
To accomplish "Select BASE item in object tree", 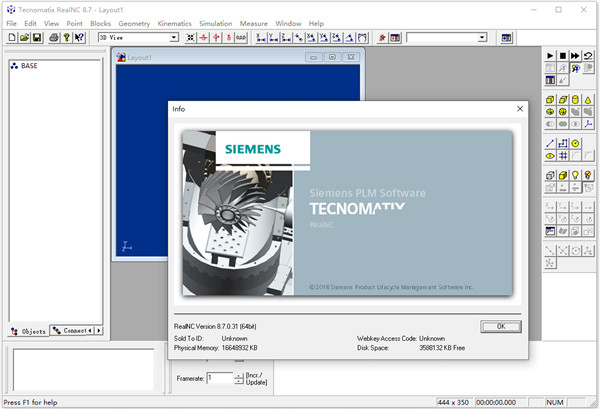I will tap(28, 65).
